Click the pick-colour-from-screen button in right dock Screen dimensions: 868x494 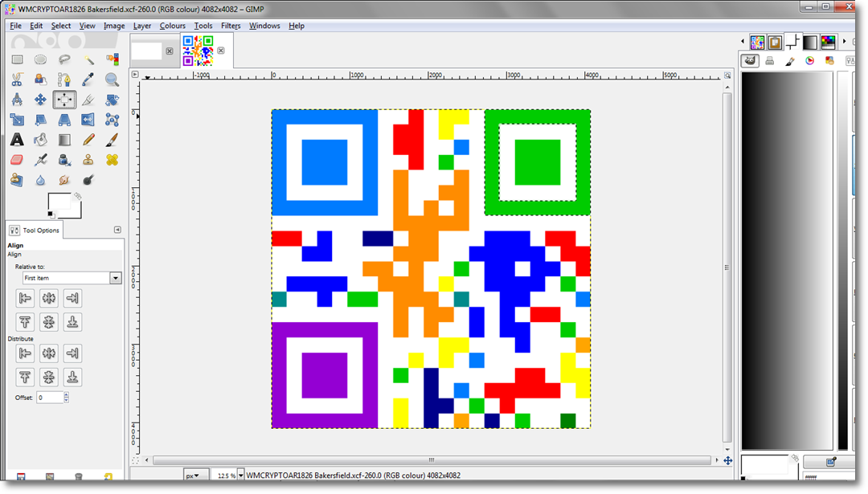(830, 461)
